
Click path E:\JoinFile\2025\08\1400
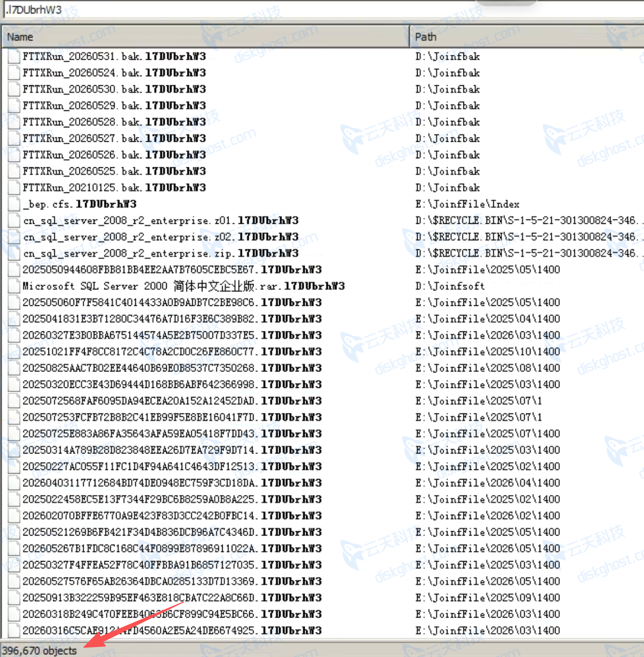pos(487,368)
